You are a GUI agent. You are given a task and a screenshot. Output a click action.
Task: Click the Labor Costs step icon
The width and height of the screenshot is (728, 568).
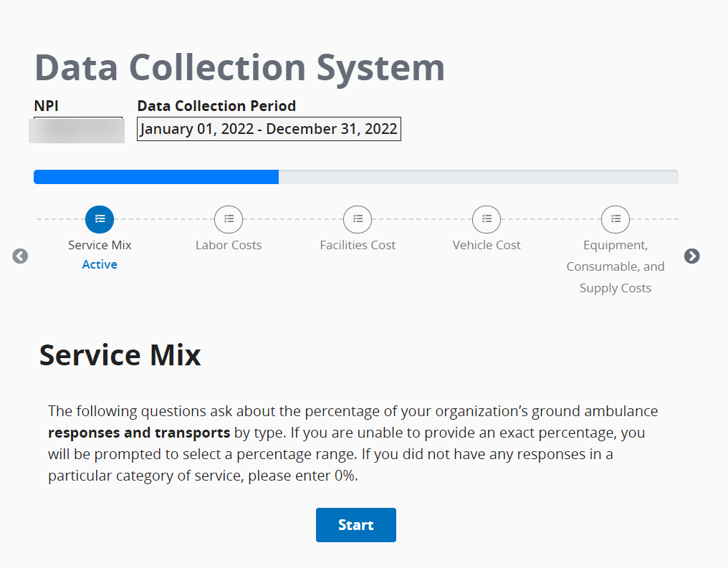pos(229,219)
